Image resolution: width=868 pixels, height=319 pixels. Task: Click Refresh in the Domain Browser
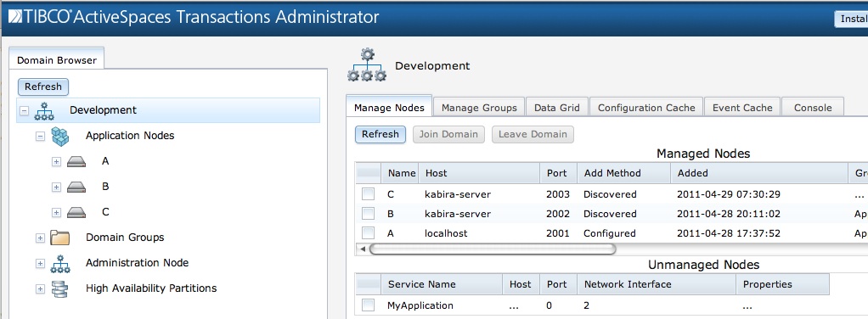pyautogui.click(x=43, y=87)
